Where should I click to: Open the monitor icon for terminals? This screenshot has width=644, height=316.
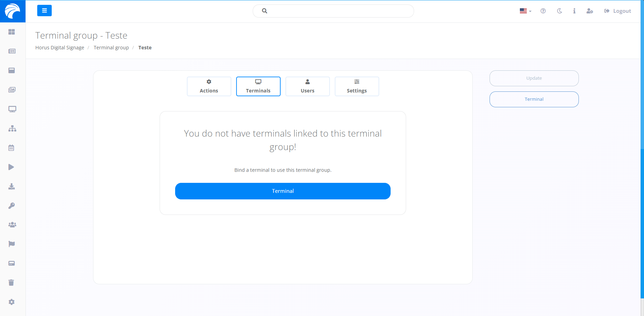[12, 109]
